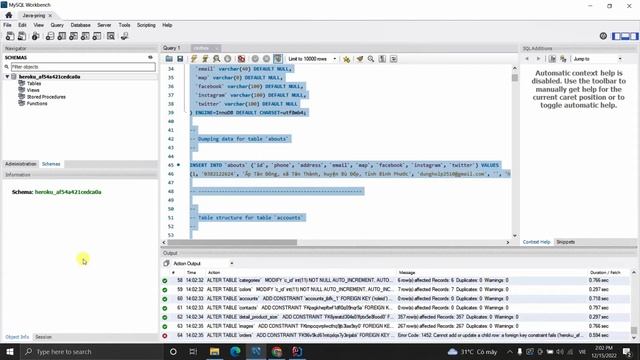Toggle word wrap in the editor
Viewport: 640px width, 360px height.
pos(393,59)
